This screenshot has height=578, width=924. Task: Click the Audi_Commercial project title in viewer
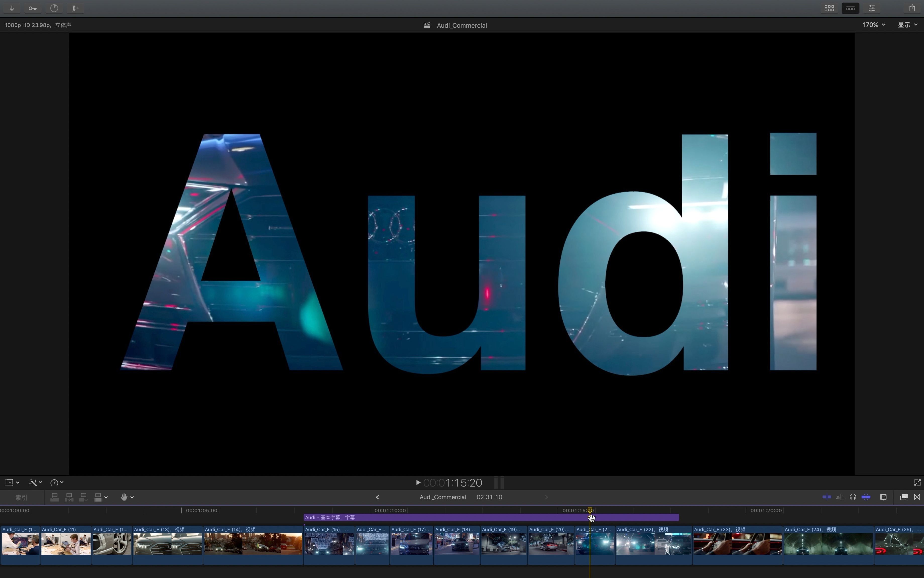(461, 25)
